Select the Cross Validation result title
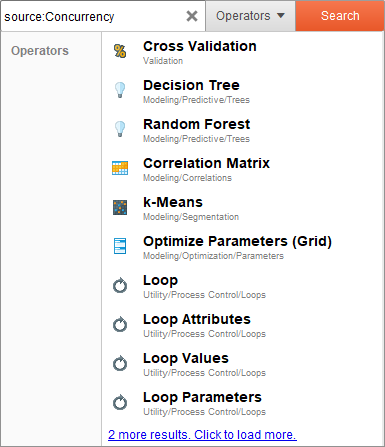This screenshot has width=385, height=447. coord(200,46)
